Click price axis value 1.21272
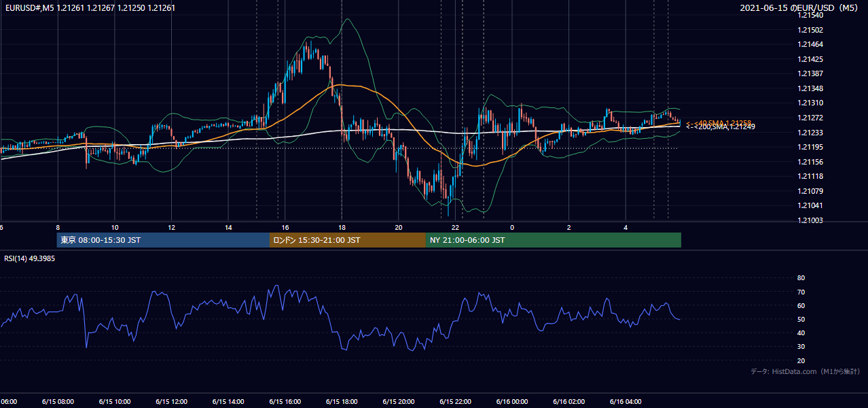868x408 pixels. click(810, 118)
